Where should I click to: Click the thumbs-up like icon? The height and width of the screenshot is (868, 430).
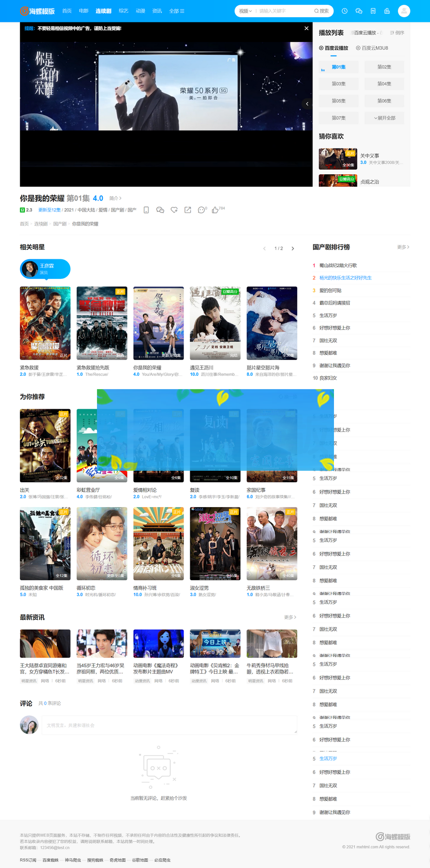(215, 210)
